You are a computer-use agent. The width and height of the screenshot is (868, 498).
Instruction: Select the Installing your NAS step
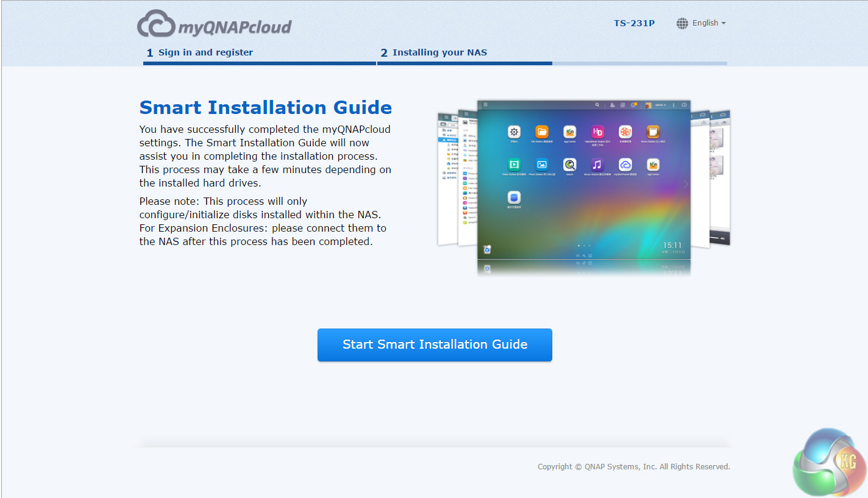pos(434,52)
